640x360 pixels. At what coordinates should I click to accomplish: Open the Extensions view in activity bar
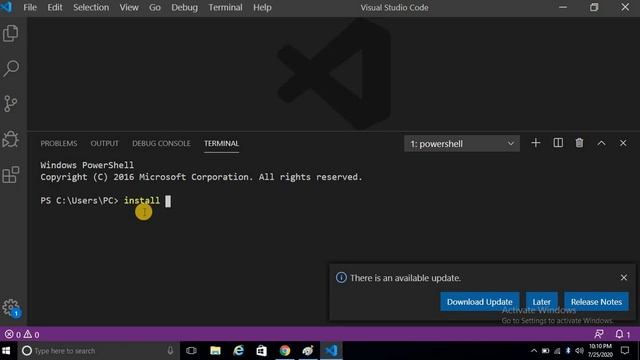11,174
